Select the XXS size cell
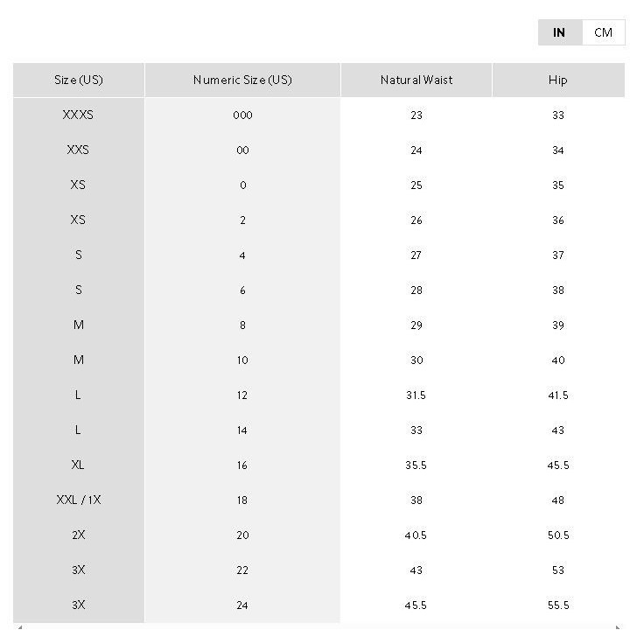The width and height of the screenshot is (644, 644). [x=79, y=150]
